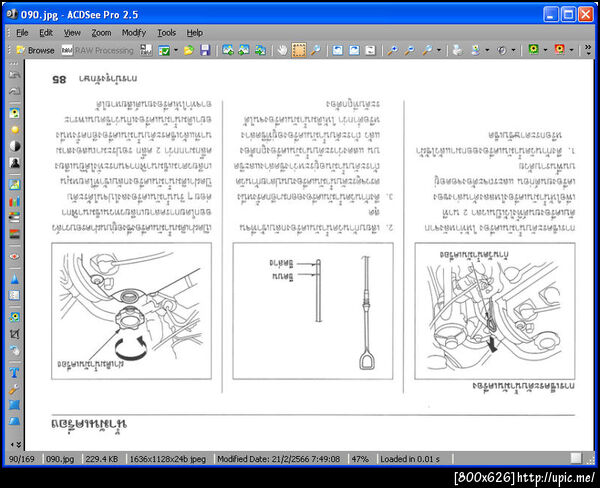
Task: Select the magnifier zoom tool beside selection
Action: pos(315,50)
